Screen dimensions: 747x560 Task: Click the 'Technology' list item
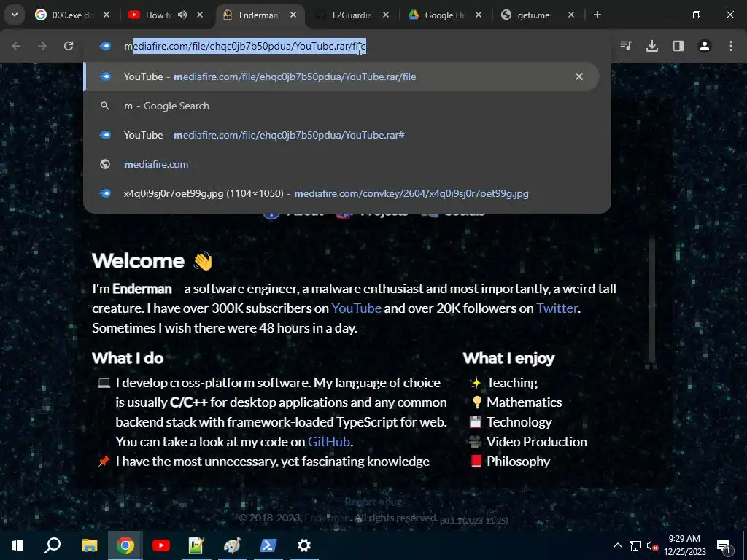[519, 422]
